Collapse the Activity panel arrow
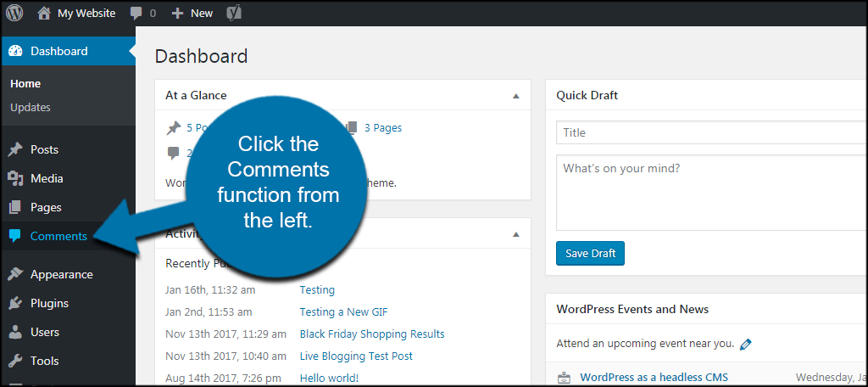Screen dimensions: 868x387 [516, 234]
